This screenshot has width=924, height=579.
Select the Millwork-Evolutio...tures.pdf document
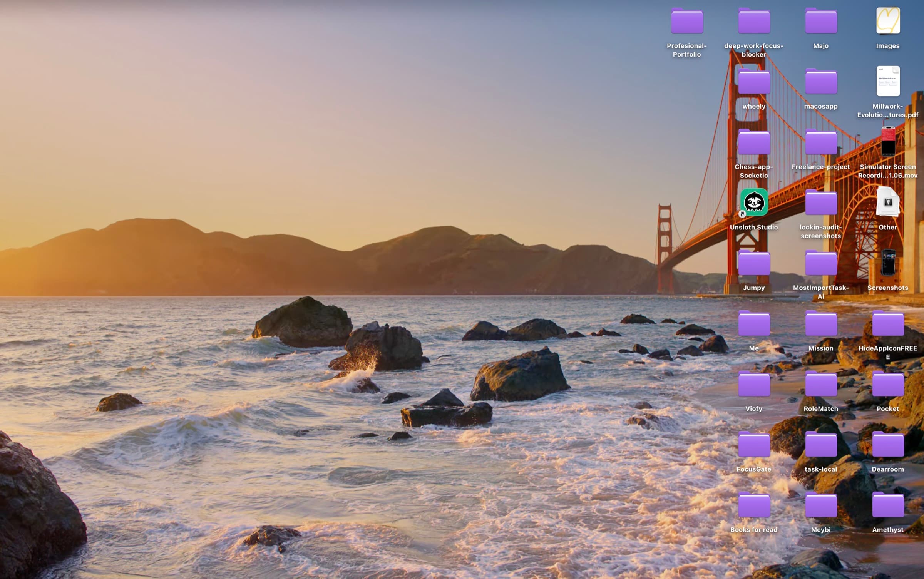(x=888, y=81)
